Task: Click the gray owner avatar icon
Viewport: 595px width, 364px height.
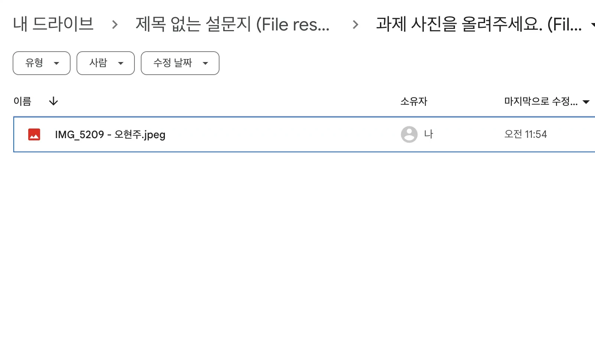Action: point(409,134)
